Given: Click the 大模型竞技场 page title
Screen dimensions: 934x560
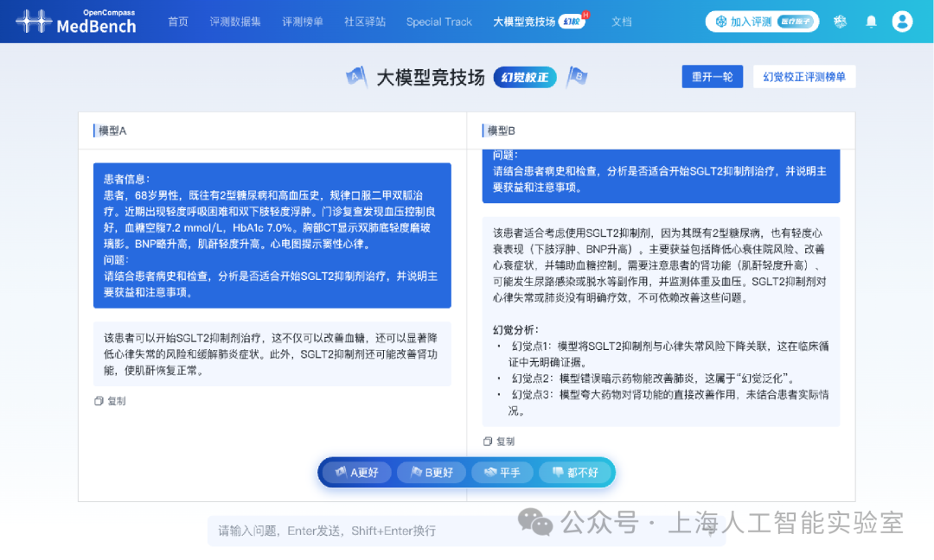Looking at the screenshot, I should [x=431, y=78].
